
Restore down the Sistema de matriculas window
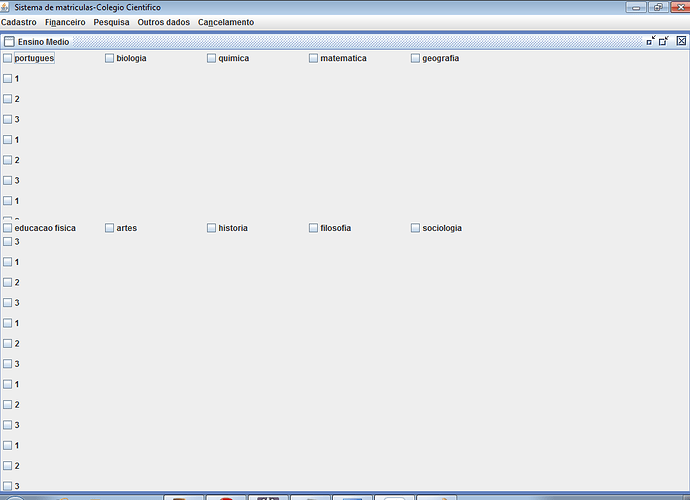point(658,7)
